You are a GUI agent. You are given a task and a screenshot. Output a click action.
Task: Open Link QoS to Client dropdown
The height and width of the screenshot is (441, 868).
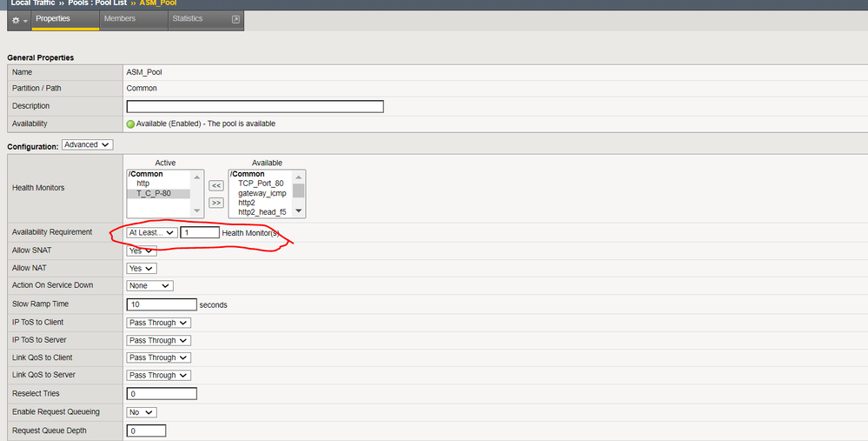(158, 357)
